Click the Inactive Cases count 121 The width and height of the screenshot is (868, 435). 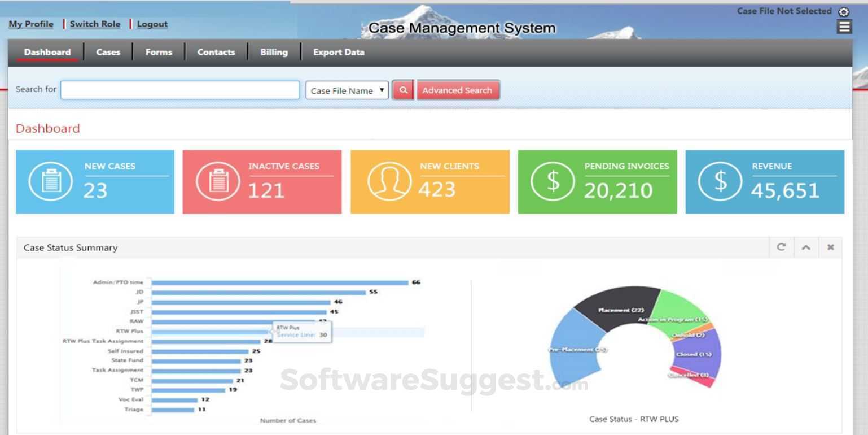point(266,190)
